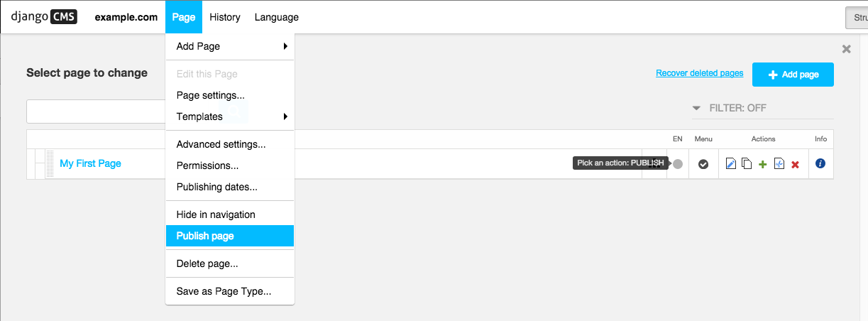Toggle the in-menu checkmark for My First Page
The image size is (868, 321).
pyautogui.click(x=703, y=164)
